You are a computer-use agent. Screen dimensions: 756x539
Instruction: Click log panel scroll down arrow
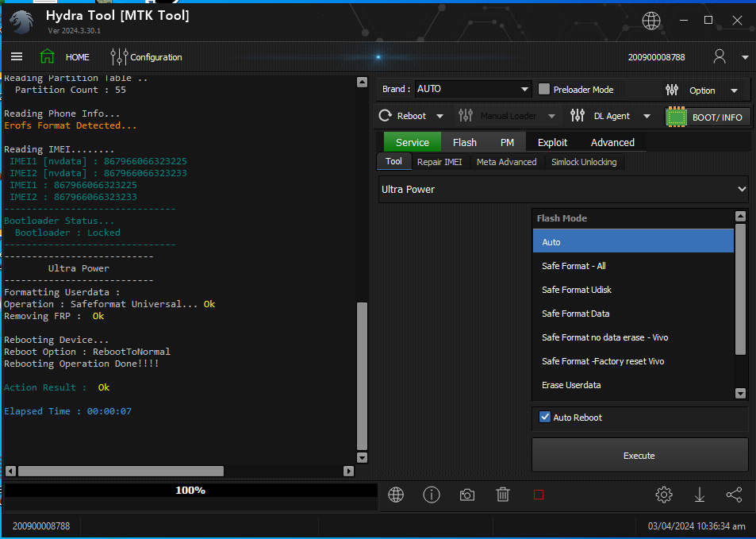[x=362, y=457]
